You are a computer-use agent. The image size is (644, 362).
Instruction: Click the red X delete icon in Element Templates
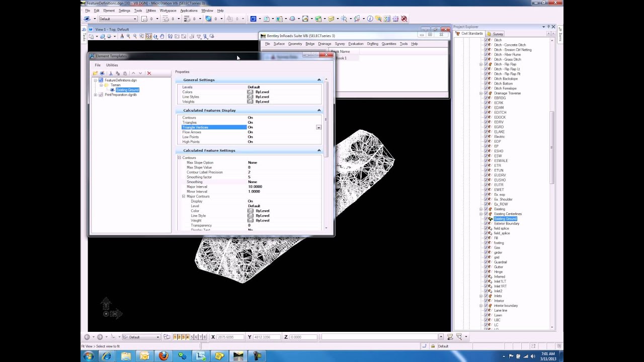coord(149,73)
